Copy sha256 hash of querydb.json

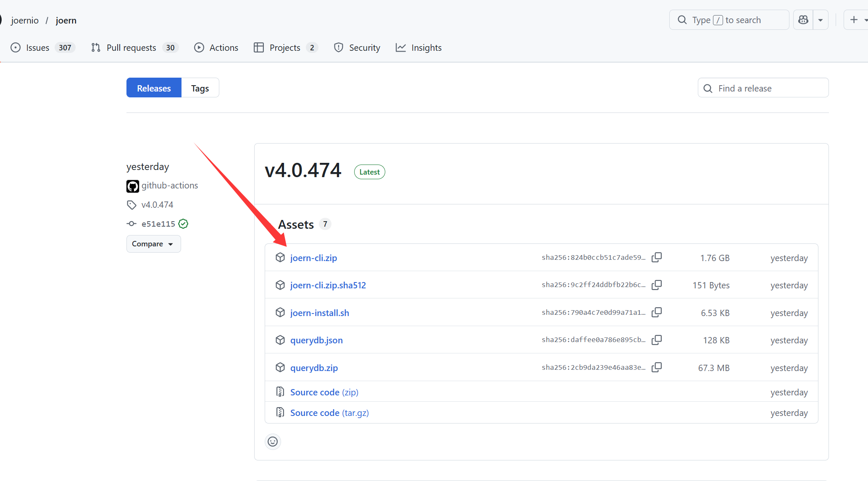click(x=657, y=340)
